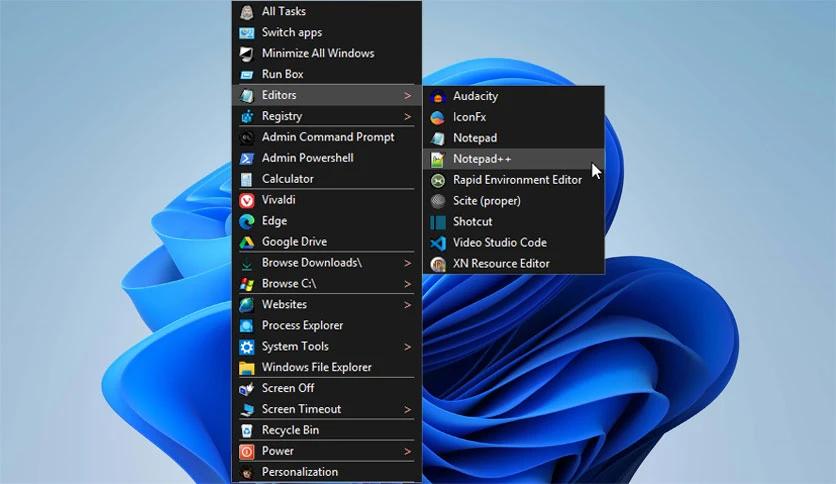Click the Rapid Environment Editor icon

tap(438, 180)
